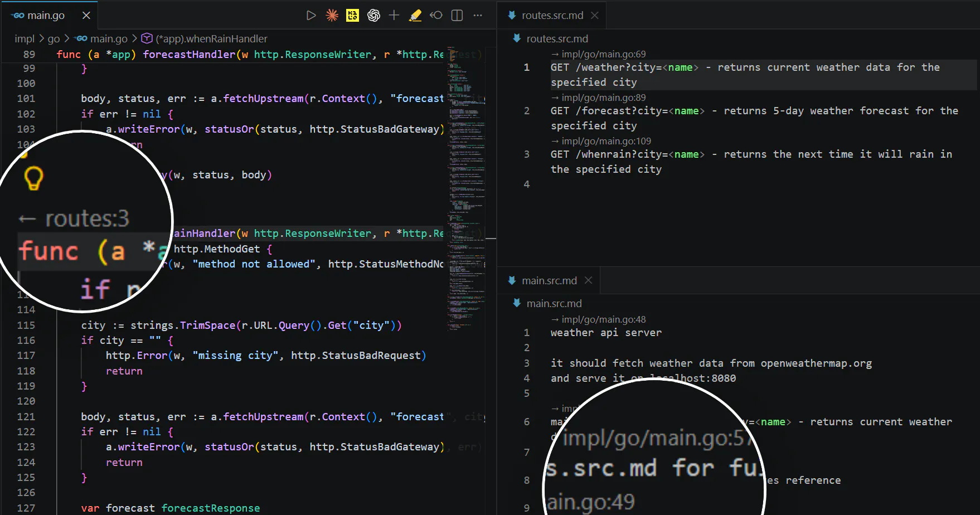Click the 'missing city' http.Error line

point(266,356)
